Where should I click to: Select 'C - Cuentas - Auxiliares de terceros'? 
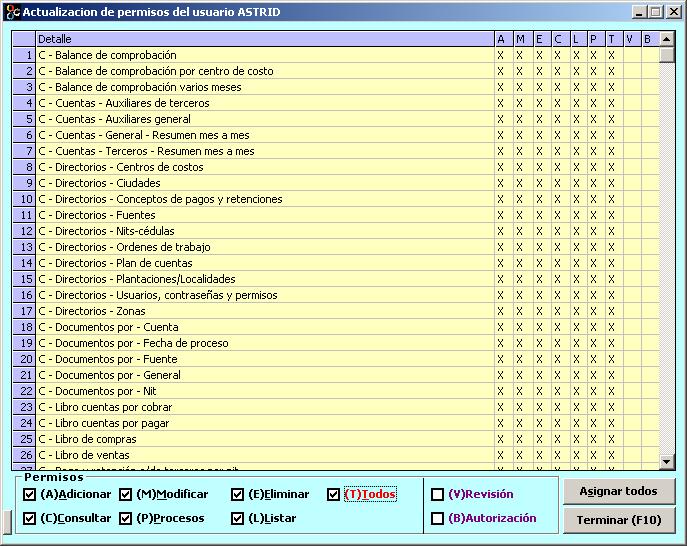pos(265,103)
